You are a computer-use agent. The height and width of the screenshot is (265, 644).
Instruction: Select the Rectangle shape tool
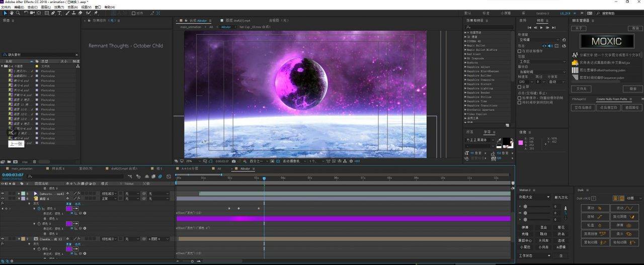tap(47, 13)
